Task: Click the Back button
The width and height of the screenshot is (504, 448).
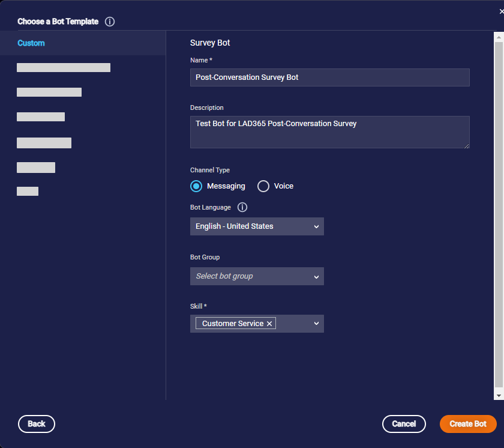Action: pos(36,424)
